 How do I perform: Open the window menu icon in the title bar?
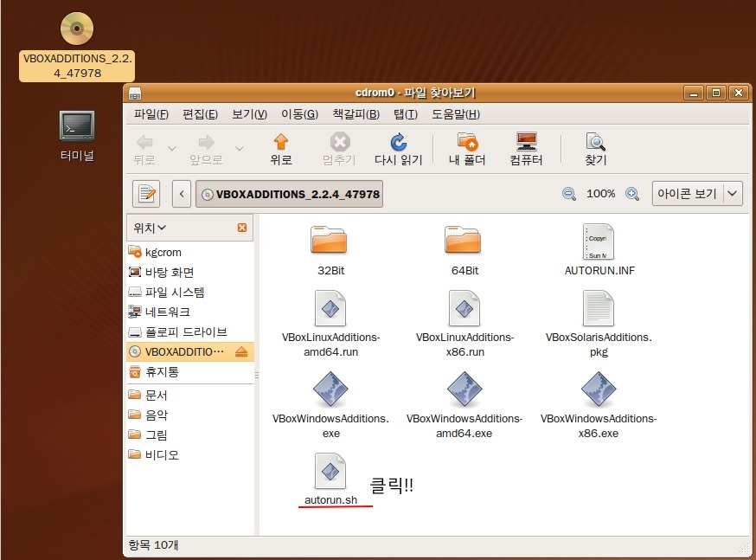pyautogui.click(x=135, y=93)
